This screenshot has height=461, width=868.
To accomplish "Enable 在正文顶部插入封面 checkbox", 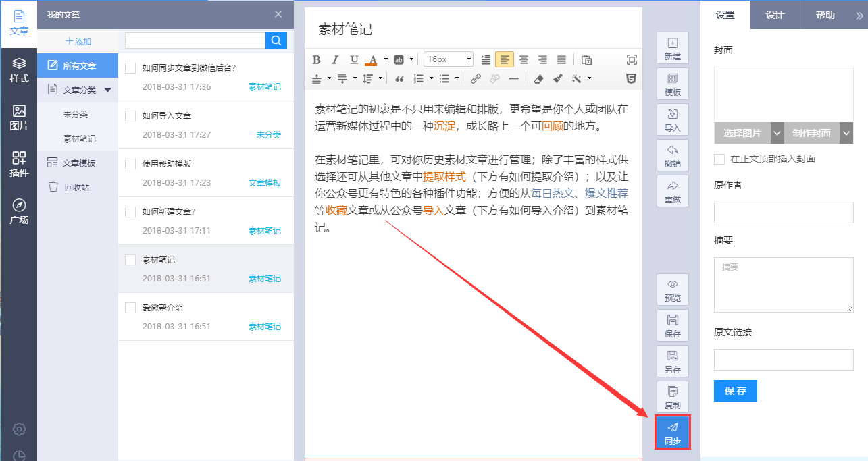I will (x=720, y=159).
